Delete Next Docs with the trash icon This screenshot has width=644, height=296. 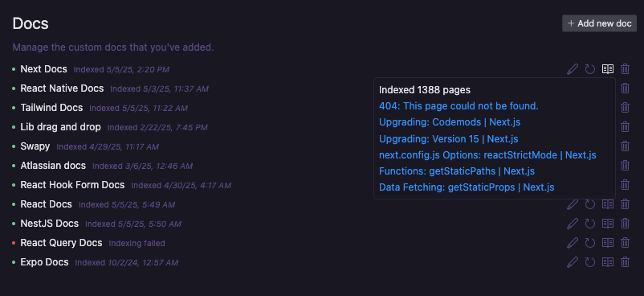point(625,69)
